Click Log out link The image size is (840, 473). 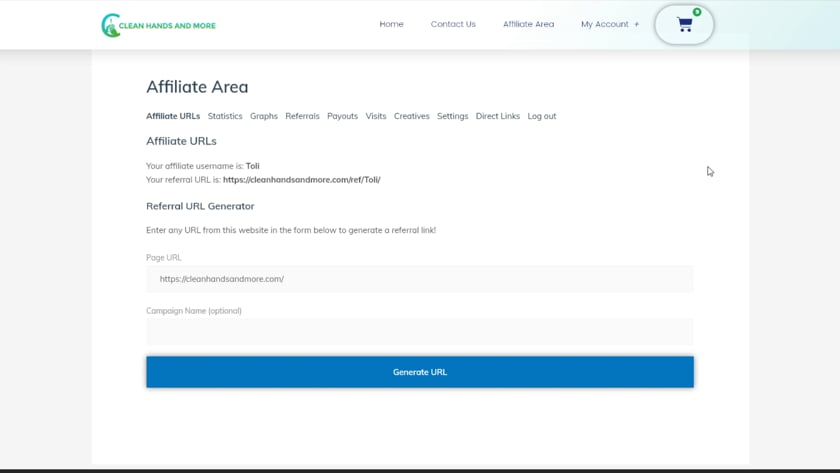point(542,116)
